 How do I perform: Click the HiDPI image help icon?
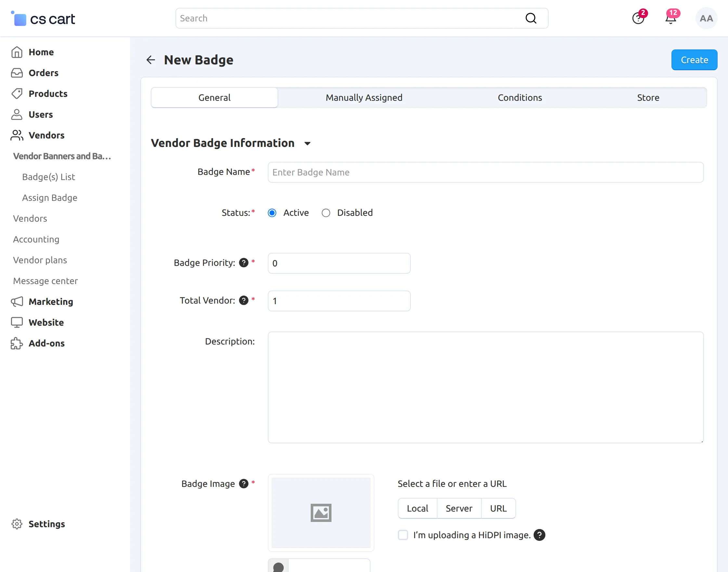coord(539,535)
